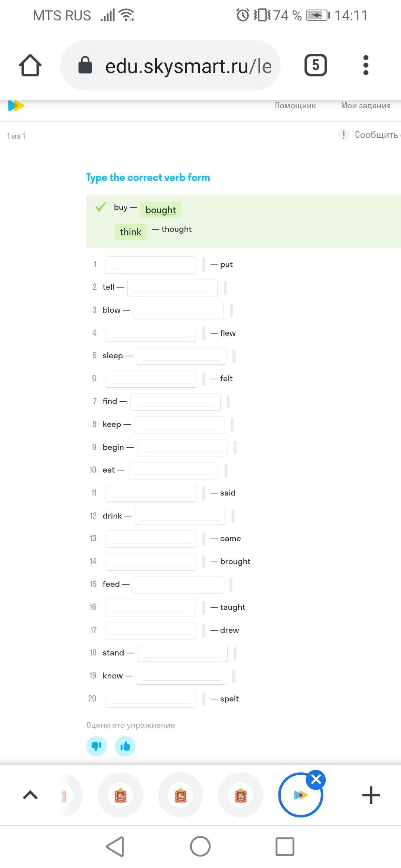Select the input field after 'know'

181,676
